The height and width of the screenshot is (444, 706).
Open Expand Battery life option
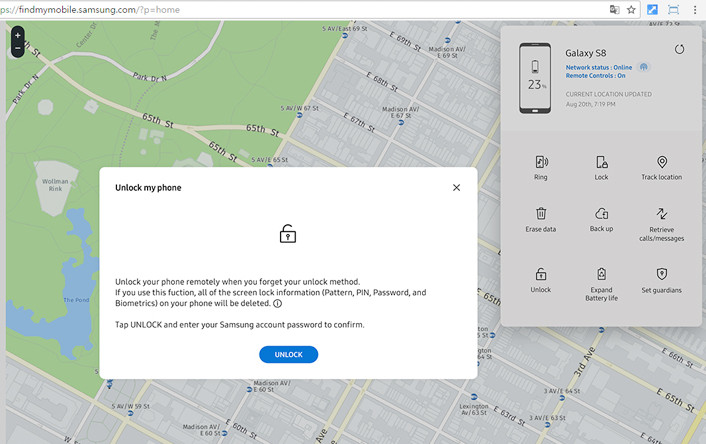coord(602,274)
